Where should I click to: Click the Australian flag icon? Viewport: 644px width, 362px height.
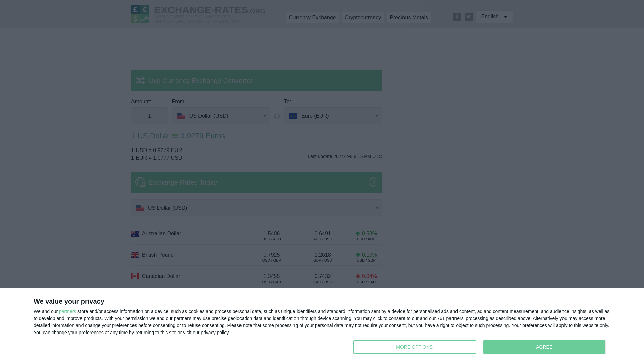[135, 234]
